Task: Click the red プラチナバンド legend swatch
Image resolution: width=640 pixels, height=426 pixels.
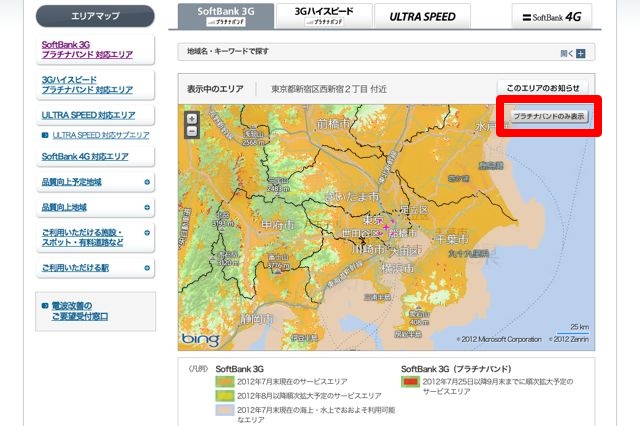Action: click(x=410, y=382)
